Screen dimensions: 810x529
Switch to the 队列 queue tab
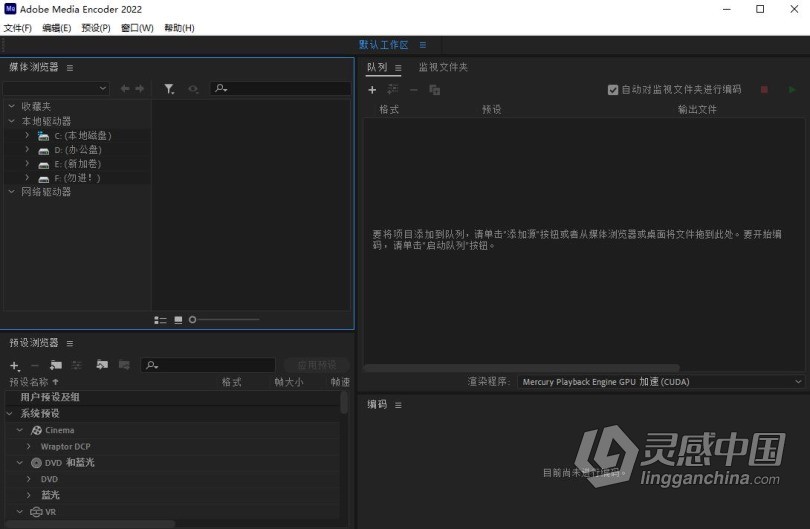point(377,67)
